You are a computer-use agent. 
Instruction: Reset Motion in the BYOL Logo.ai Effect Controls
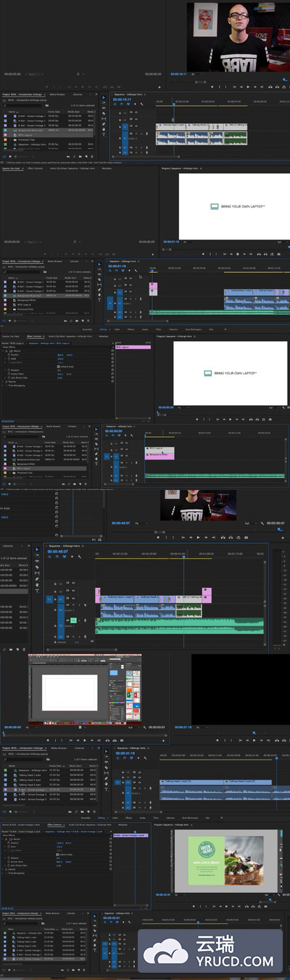coord(112,351)
